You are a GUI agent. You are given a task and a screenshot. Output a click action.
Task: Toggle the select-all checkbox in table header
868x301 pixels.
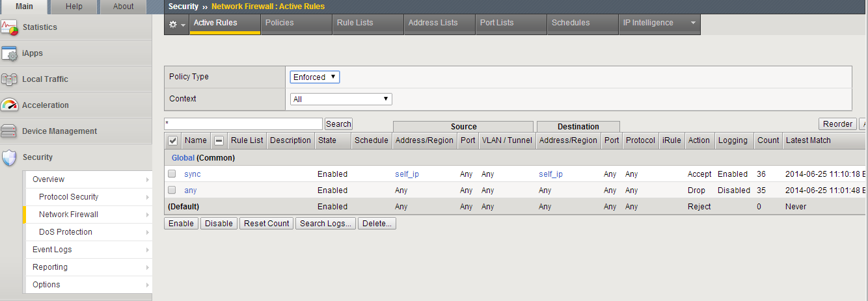click(x=172, y=140)
